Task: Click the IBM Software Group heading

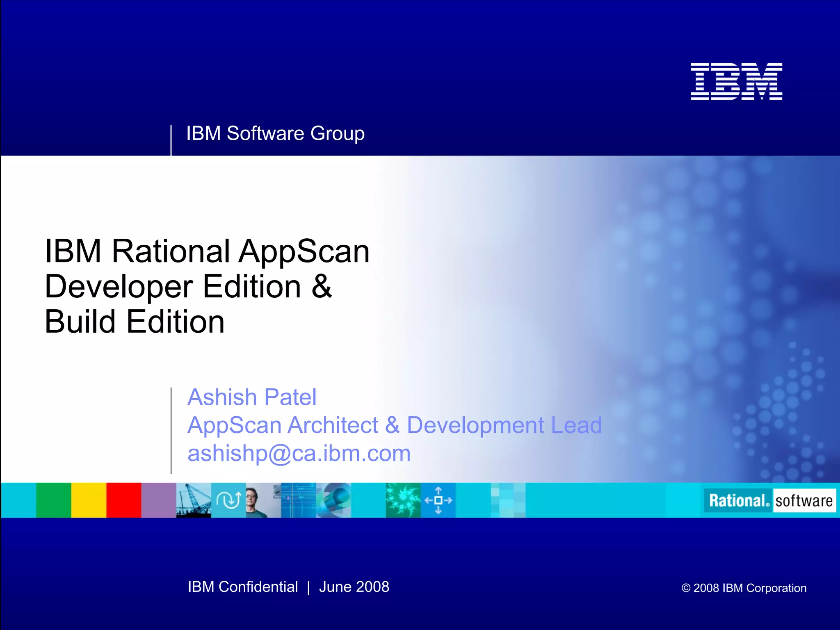Action: [275, 133]
